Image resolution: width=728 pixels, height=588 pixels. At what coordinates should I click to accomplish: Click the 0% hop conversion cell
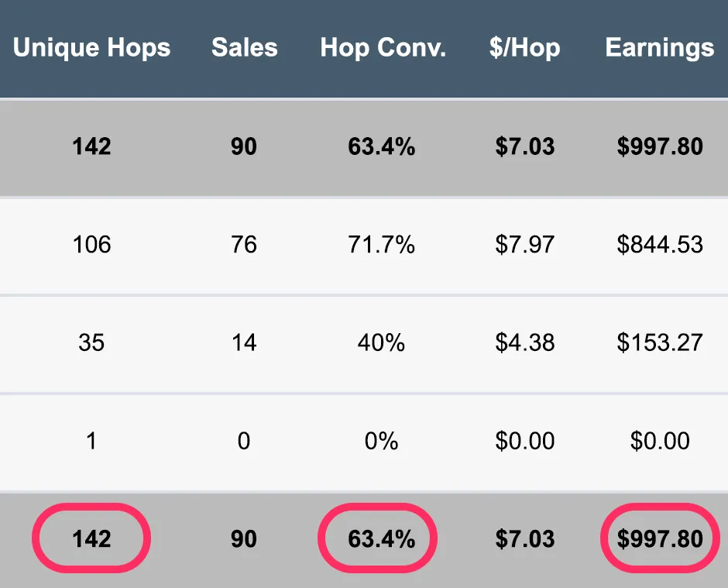tap(381, 440)
